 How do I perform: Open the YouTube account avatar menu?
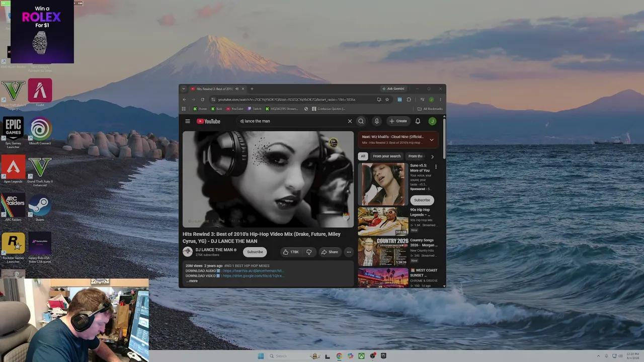point(432,121)
